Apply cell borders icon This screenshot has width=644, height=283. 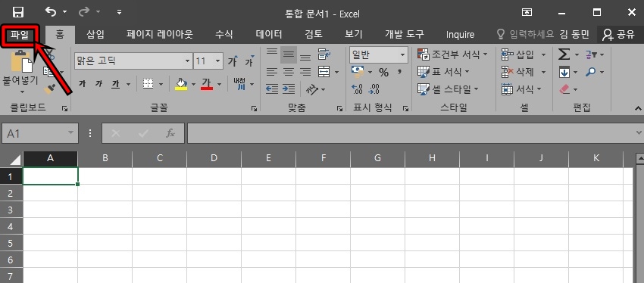[x=148, y=84]
